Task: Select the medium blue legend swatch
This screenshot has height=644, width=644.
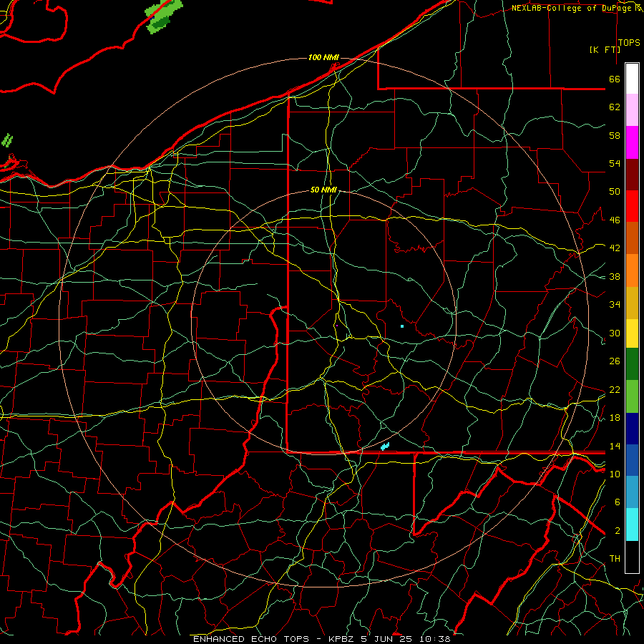Action: point(632,461)
